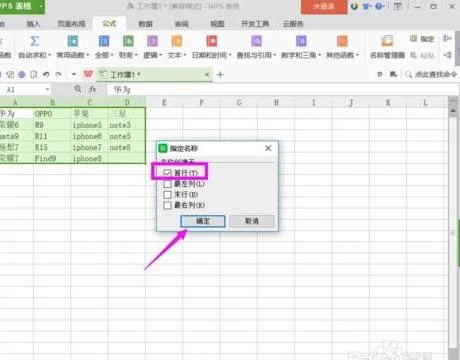Click the fx insert function icon

click(92, 89)
